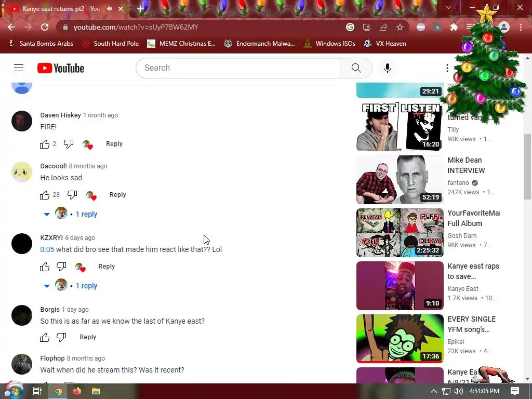Viewport: 532px width, 399px height.
Task: Open Daven Hiskey's channel name
Action: click(x=60, y=115)
